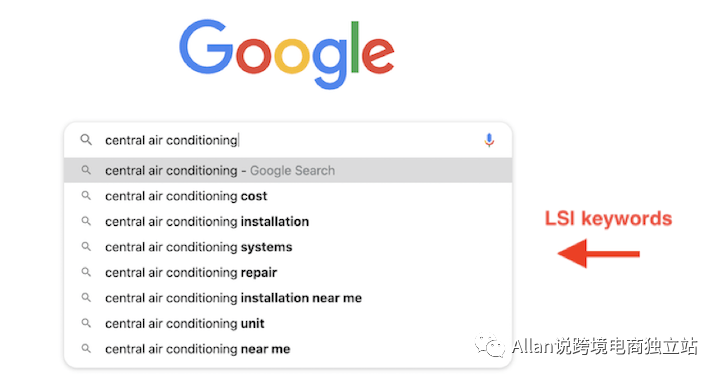The height and width of the screenshot is (379, 721).
Task: Click the Google logo
Action: (x=287, y=54)
